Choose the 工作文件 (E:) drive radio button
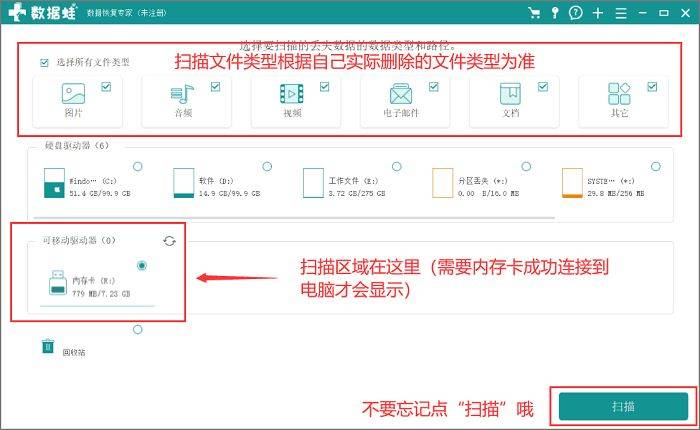The width and height of the screenshot is (700, 430). coord(396,167)
